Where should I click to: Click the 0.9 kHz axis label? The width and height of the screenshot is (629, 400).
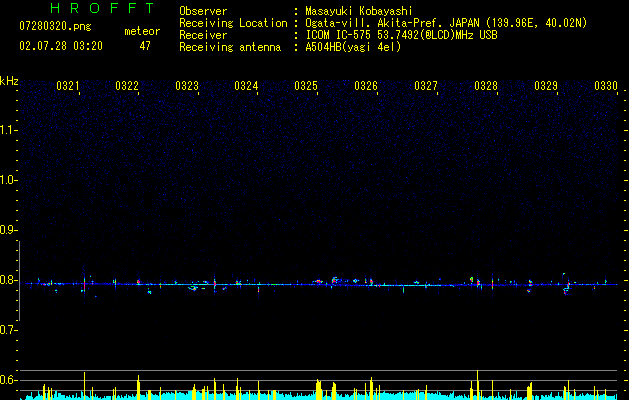tap(8, 230)
